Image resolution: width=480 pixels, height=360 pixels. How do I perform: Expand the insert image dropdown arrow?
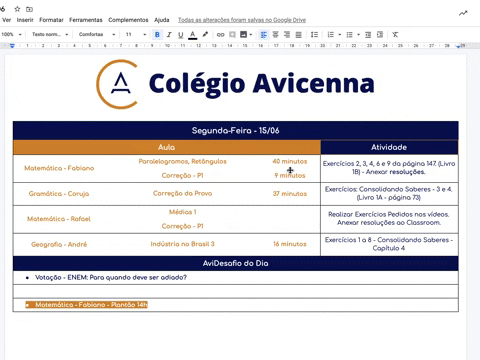251,35
